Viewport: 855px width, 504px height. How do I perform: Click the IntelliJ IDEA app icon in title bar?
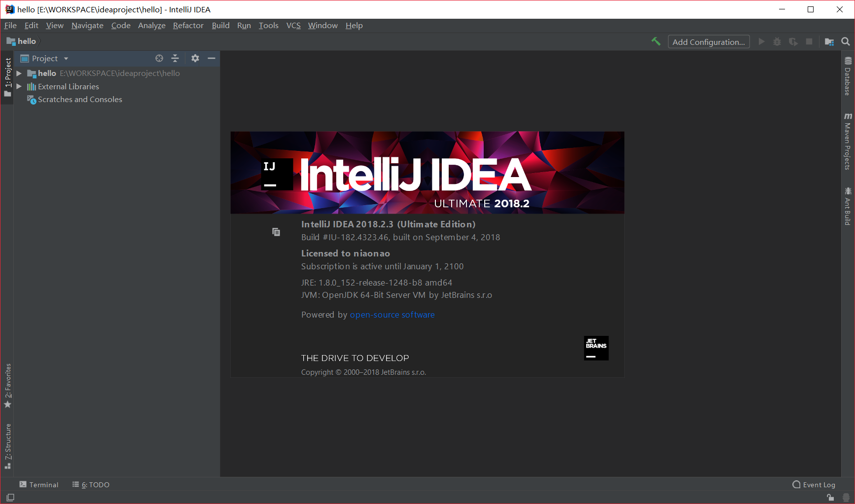10,9
